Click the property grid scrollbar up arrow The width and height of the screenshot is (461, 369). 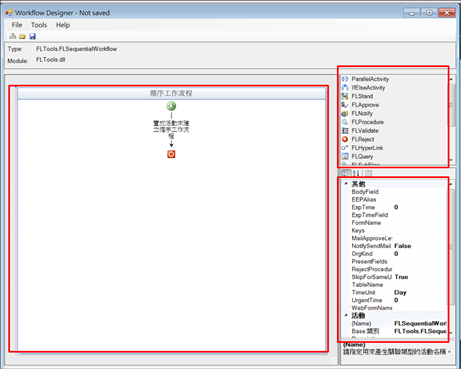click(451, 184)
